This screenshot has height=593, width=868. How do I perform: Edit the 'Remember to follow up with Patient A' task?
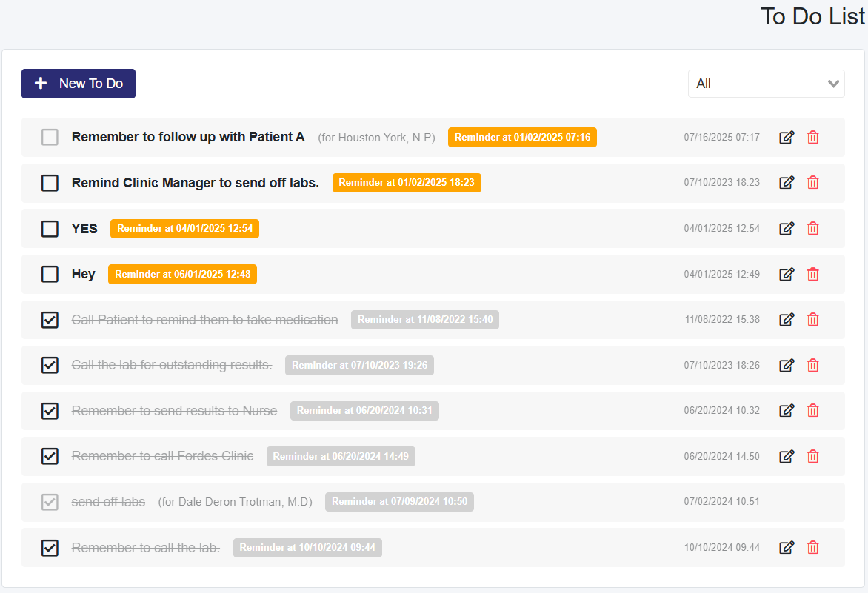787,137
